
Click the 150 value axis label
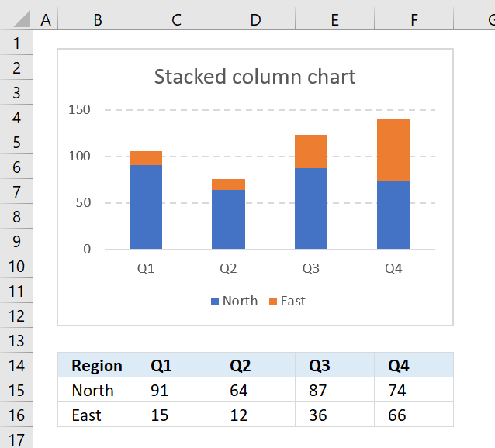(x=79, y=110)
